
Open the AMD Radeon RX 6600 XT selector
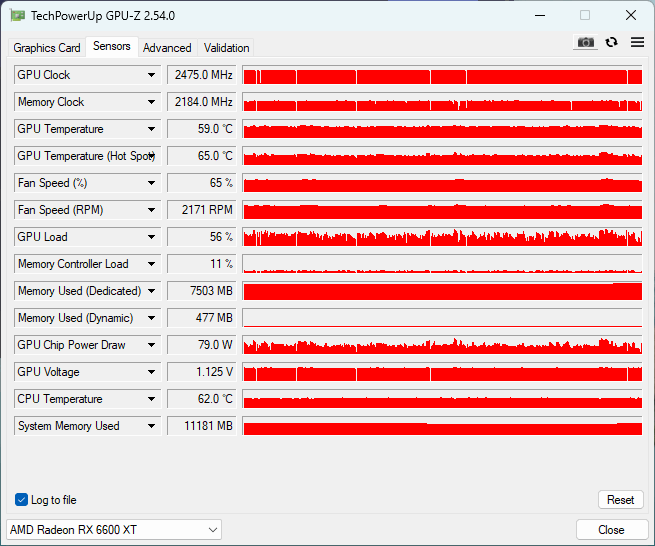click(114, 530)
